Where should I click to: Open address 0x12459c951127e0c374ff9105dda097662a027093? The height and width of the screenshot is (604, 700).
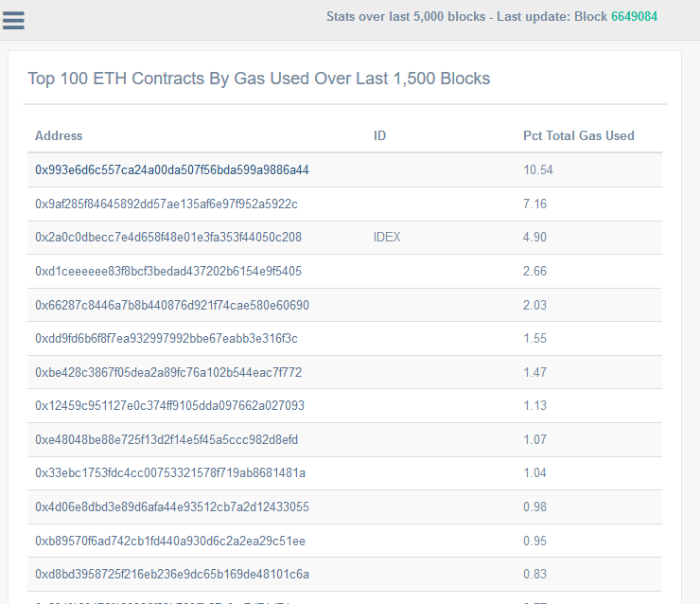(170, 406)
